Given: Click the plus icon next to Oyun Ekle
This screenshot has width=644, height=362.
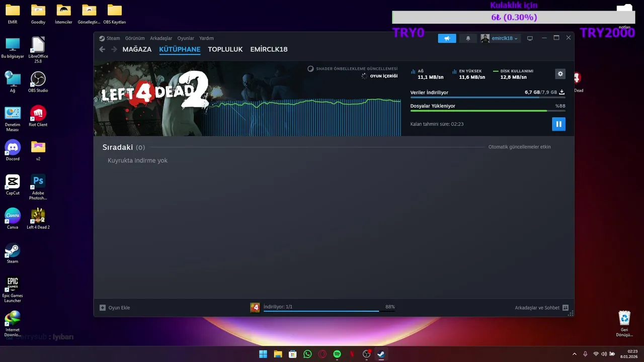Looking at the screenshot, I should pos(103,308).
